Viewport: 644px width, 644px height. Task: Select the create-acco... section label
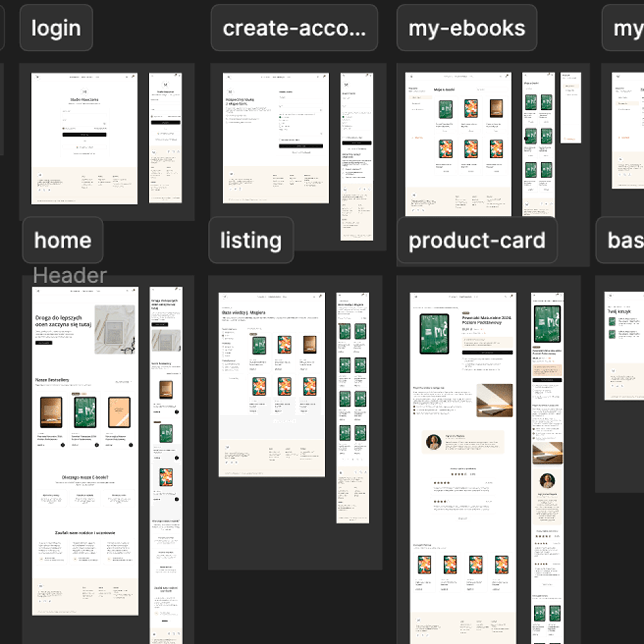pos(294,28)
